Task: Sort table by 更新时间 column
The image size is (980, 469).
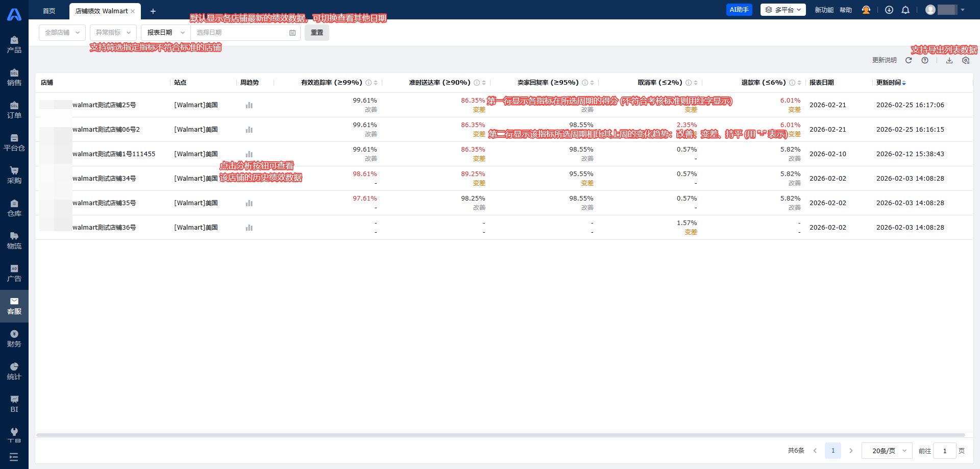Action: tap(904, 83)
